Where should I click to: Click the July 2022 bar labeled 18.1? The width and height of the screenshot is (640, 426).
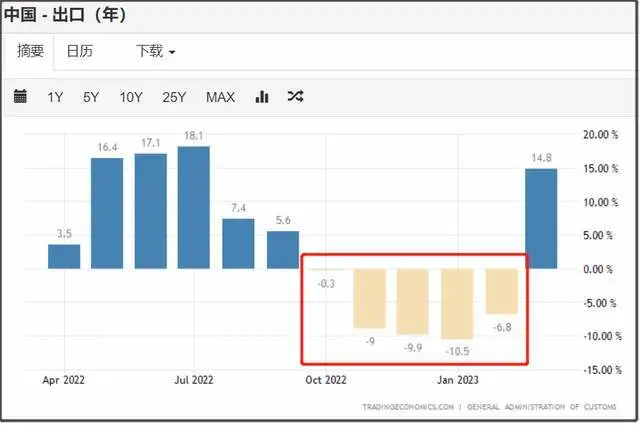click(194, 208)
